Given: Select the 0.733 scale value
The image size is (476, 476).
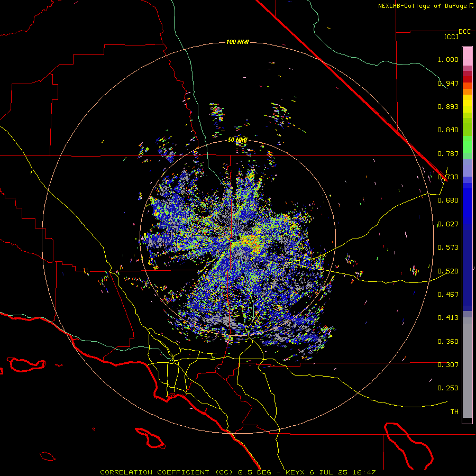Looking at the screenshot, I should pos(448,177).
